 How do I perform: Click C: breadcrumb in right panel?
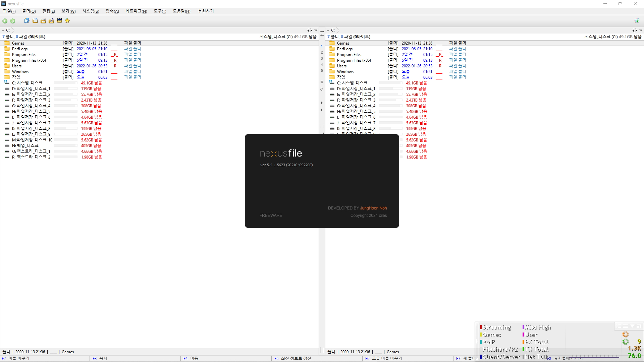[333, 31]
